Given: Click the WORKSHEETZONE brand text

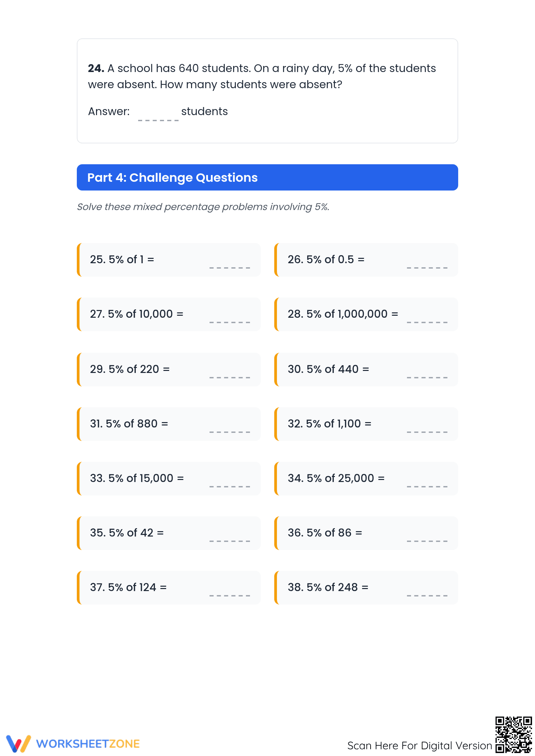Looking at the screenshot, I should [x=88, y=744].
